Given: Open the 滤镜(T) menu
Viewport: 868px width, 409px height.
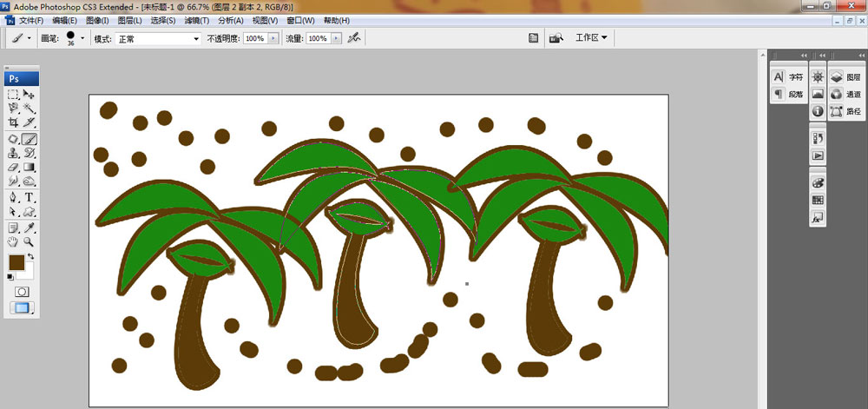Looking at the screenshot, I should [x=197, y=20].
